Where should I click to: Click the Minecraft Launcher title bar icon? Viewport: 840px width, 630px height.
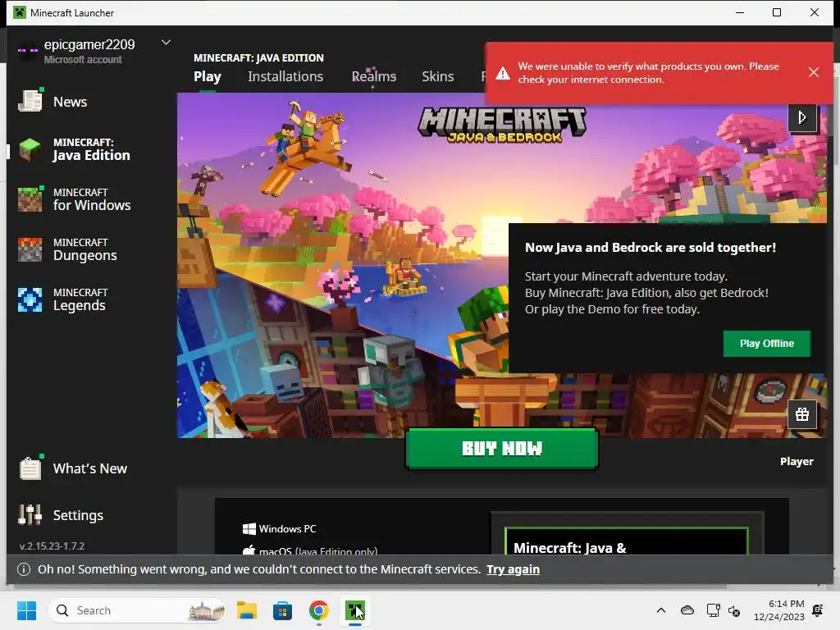point(20,12)
